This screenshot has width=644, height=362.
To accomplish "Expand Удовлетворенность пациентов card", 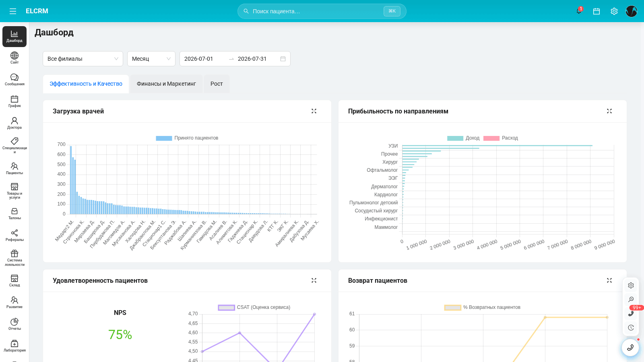I will coord(314,280).
